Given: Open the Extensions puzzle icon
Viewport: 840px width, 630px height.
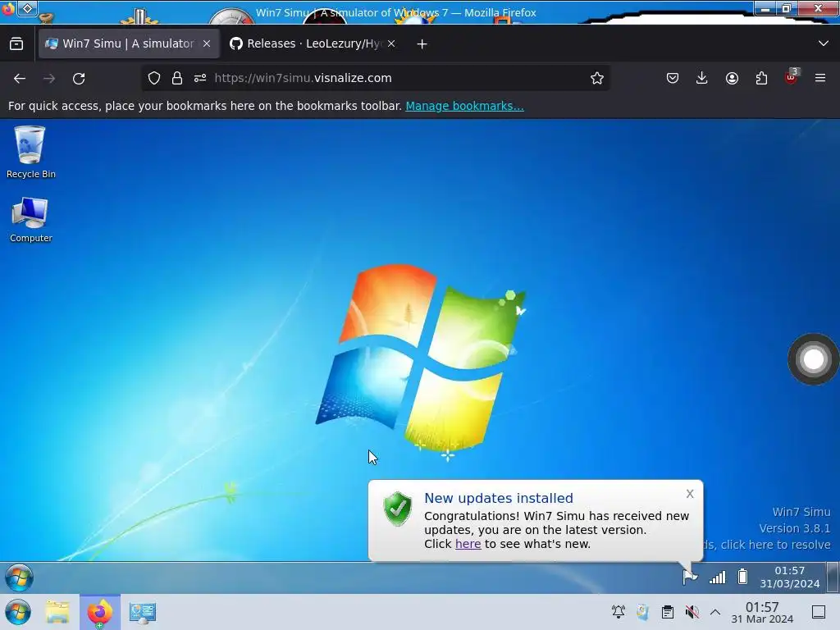Looking at the screenshot, I should (761, 78).
